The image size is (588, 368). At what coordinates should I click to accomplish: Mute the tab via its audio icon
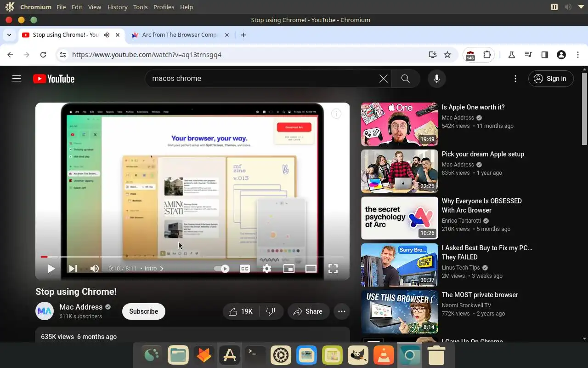[x=107, y=35]
